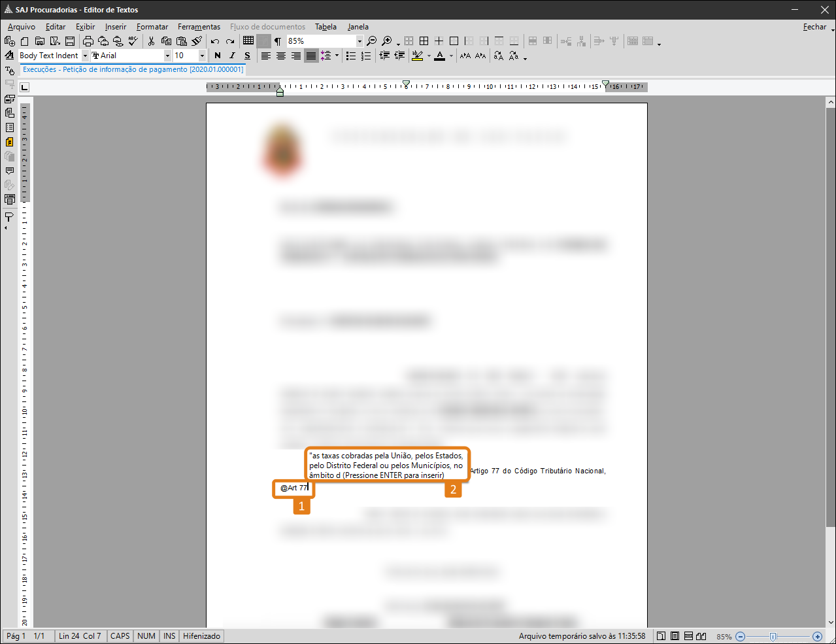Screen dimensions: 836x644
Task: Click the Cut scissors icon
Action: 151,41
